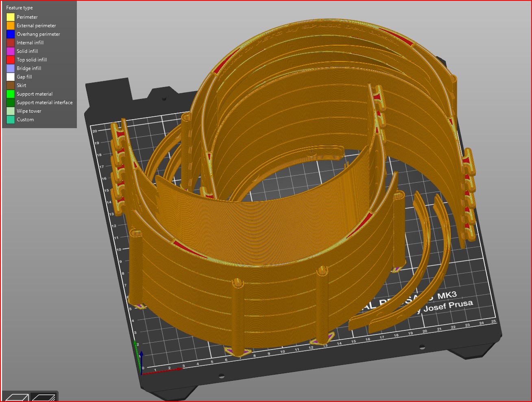Click the pale green Wipe tower swatch

coord(11,111)
